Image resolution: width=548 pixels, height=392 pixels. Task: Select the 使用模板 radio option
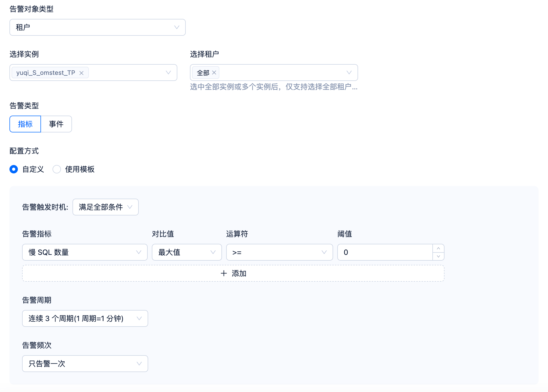coord(57,169)
